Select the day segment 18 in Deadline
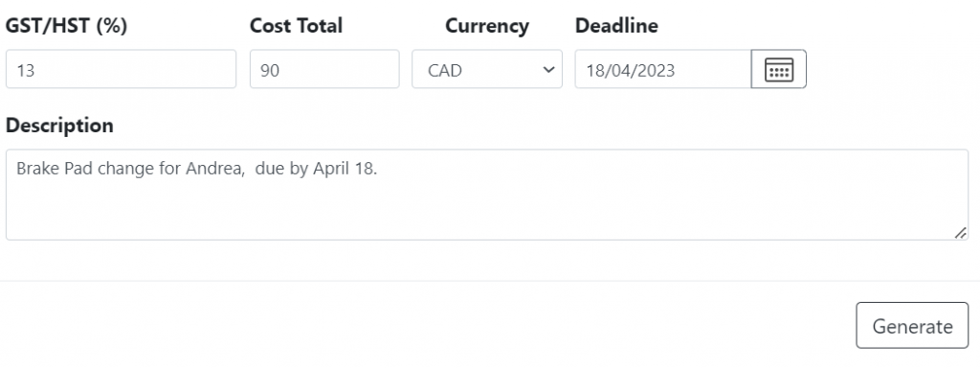Viewport: 980px width, 368px height. (593, 70)
